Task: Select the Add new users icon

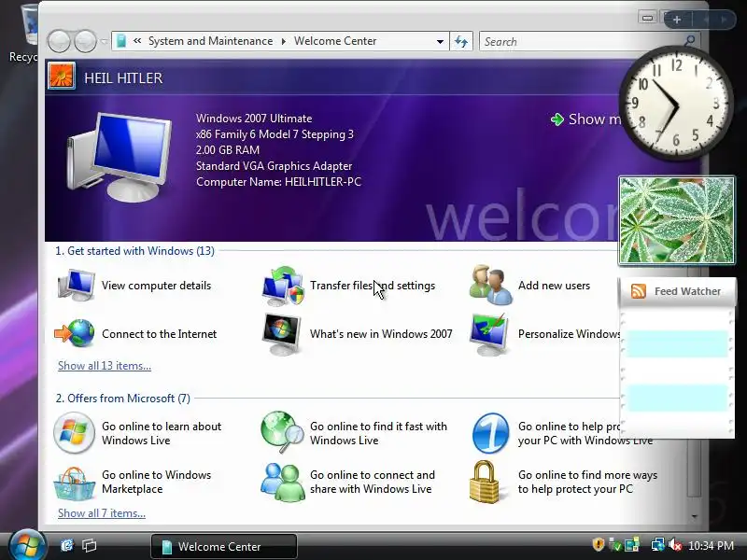Action: [491, 285]
